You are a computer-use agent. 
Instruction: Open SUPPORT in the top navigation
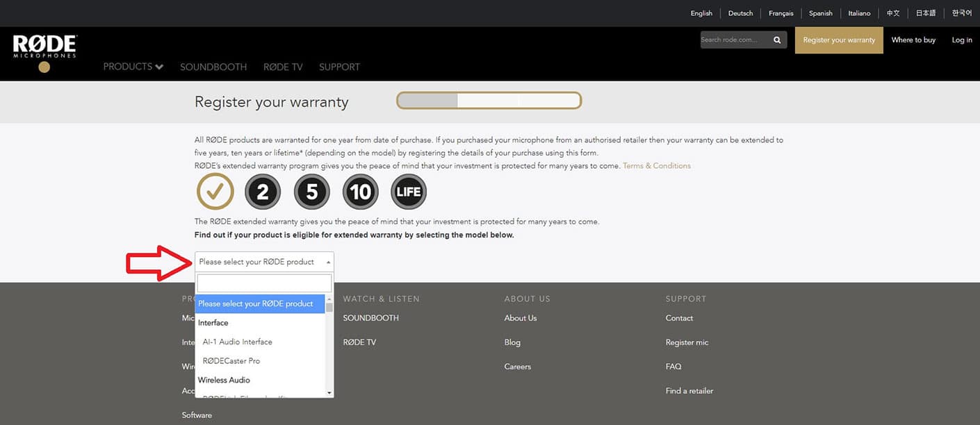pos(339,67)
